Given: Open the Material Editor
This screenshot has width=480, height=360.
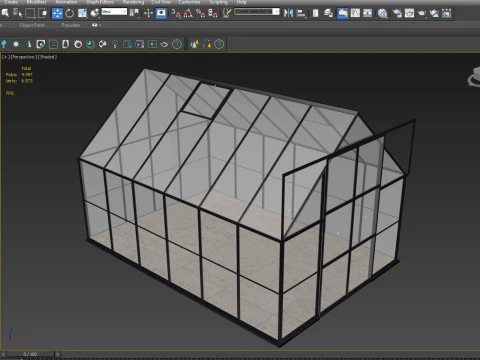Looking at the screenshot, I should 383,13.
